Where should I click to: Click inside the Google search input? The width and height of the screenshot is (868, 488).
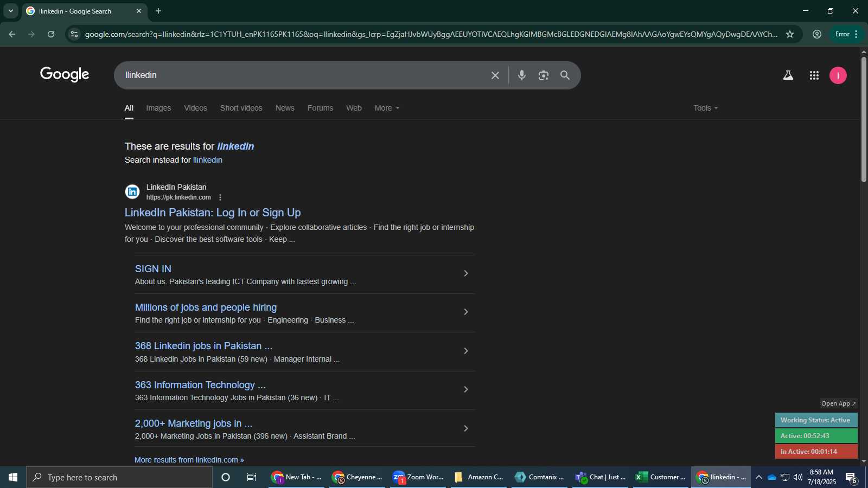[x=304, y=75]
